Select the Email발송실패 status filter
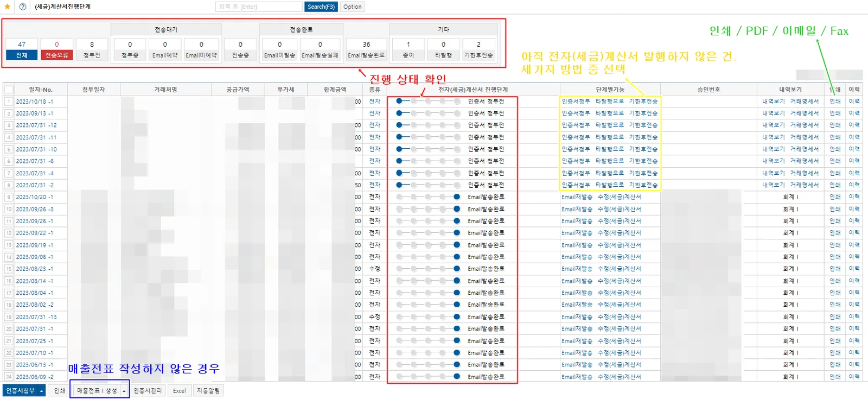 pyautogui.click(x=320, y=49)
